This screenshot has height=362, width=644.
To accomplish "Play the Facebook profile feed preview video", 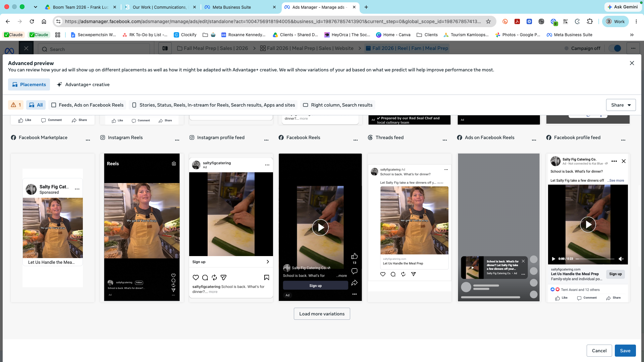I will (x=588, y=225).
